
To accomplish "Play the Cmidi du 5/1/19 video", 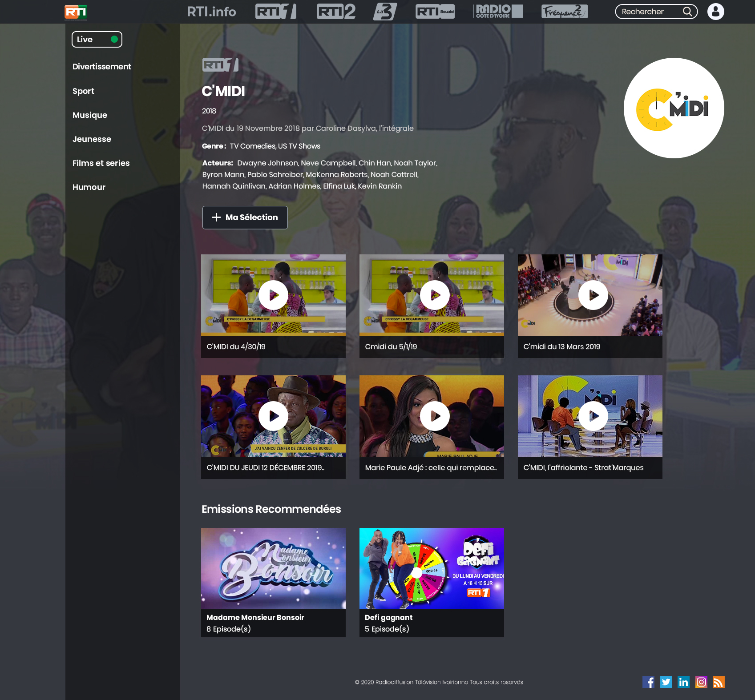I will (x=435, y=295).
